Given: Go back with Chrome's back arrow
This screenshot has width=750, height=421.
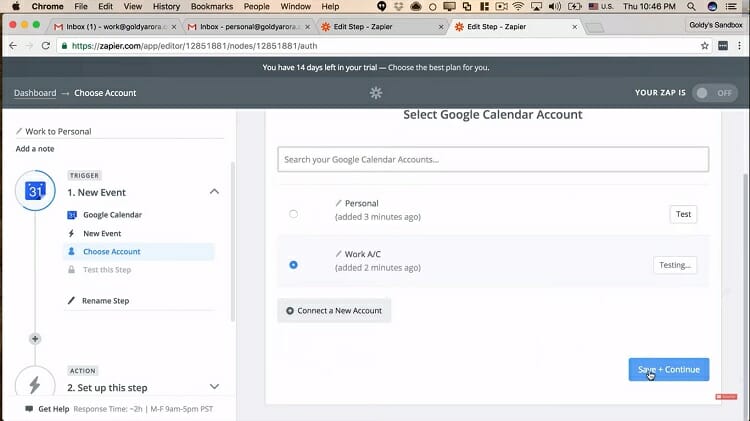Looking at the screenshot, I should pyautogui.click(x=13, y=45).
